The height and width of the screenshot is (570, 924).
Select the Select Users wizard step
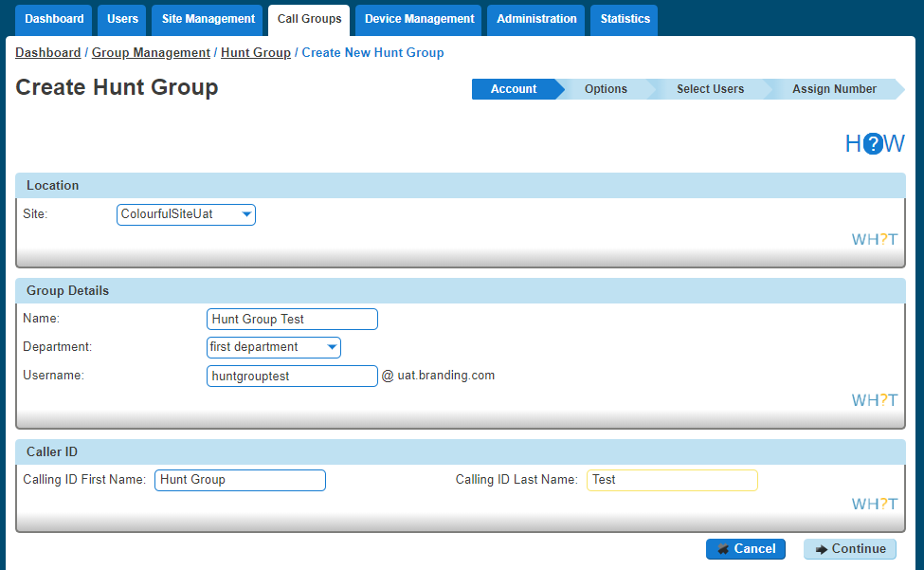pos(710,89)
